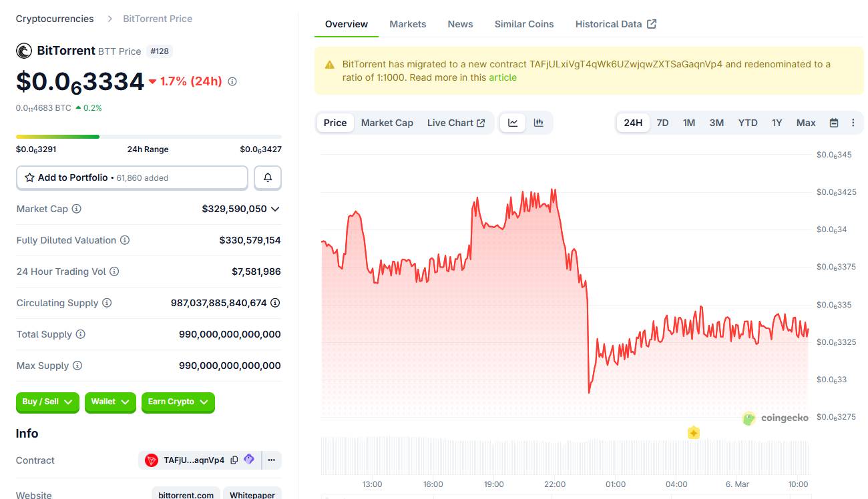Viewport: 868px width, 499px height.
Task: Switch chart to Market Cap view
Action: pyautogui.click(x=387, y=122)
